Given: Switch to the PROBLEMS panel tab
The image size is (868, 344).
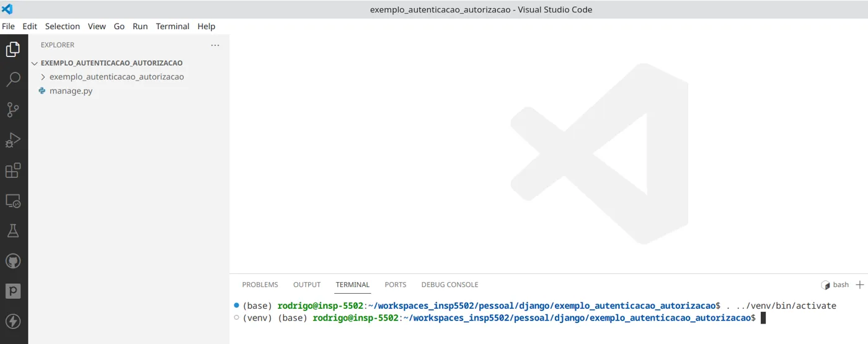Looking at the screenshot, I should pyautogui.click(x=260, y=284).
